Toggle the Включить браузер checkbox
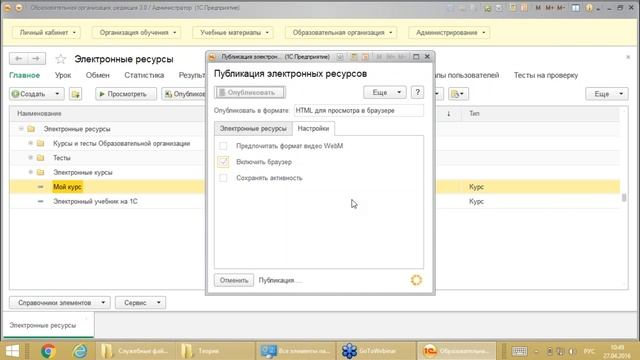Screen dimensions: 640x360 [x=223, y=162]
